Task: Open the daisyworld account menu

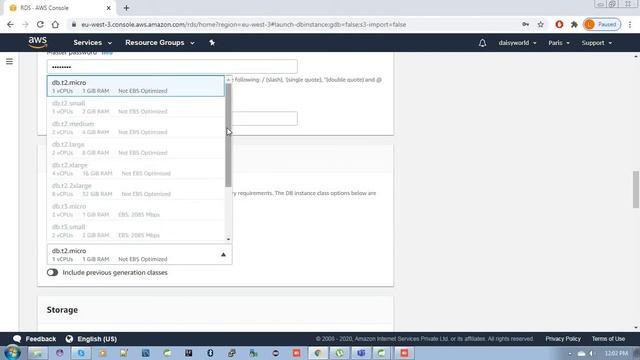Action: coord(517,43)
